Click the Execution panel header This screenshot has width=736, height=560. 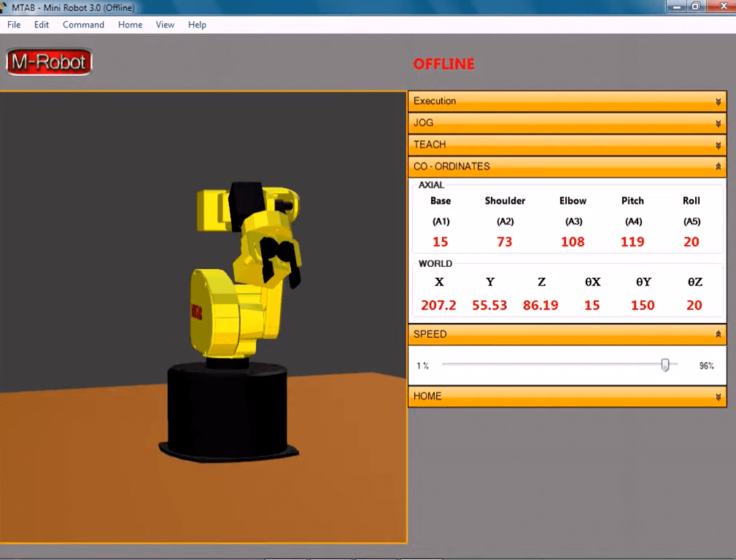click(x=567, y=101)
